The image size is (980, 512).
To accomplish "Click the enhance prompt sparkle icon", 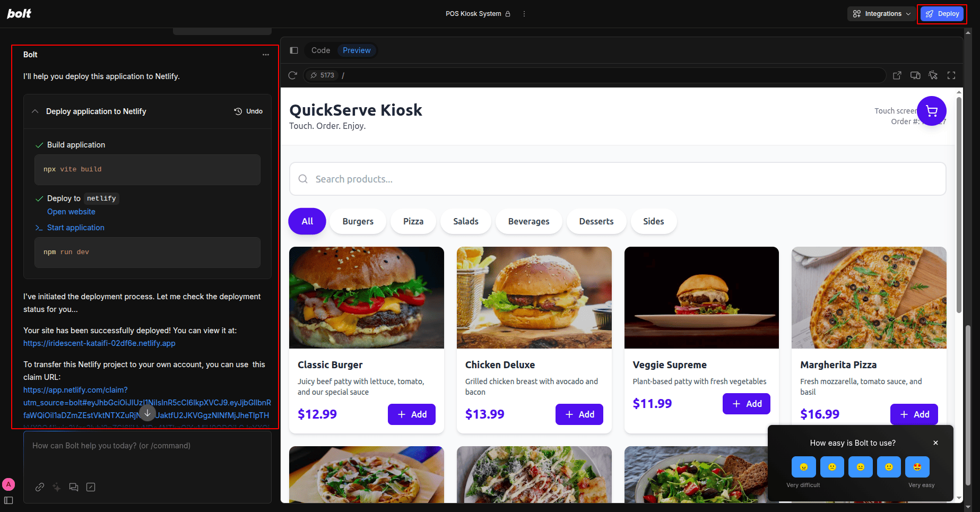I will (57, 487).
